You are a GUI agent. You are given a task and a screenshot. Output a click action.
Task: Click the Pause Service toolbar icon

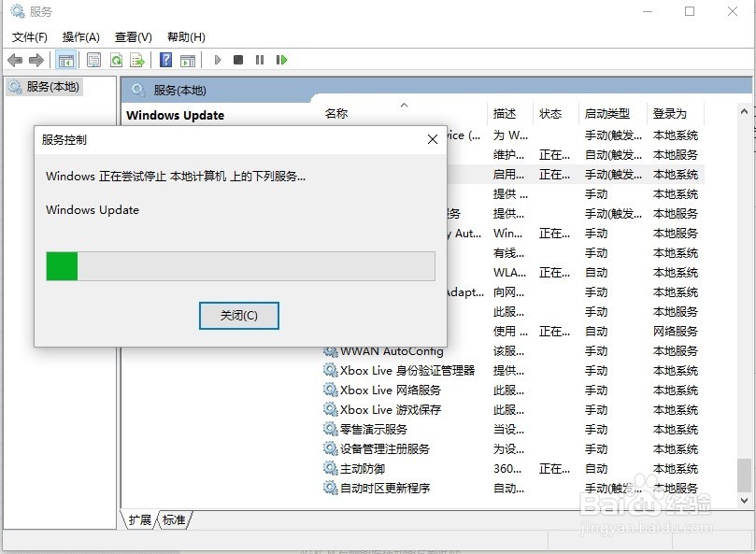coord(259,59)
